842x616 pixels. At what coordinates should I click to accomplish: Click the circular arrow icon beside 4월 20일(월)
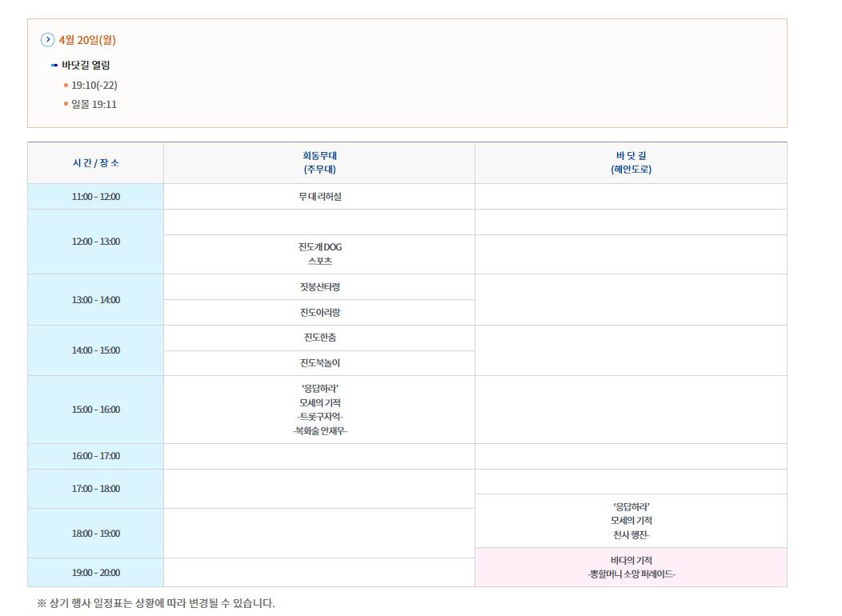click(x=46, y=40)
